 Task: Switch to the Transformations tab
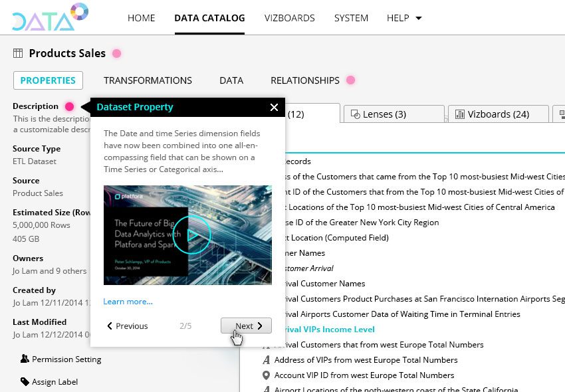148,80
